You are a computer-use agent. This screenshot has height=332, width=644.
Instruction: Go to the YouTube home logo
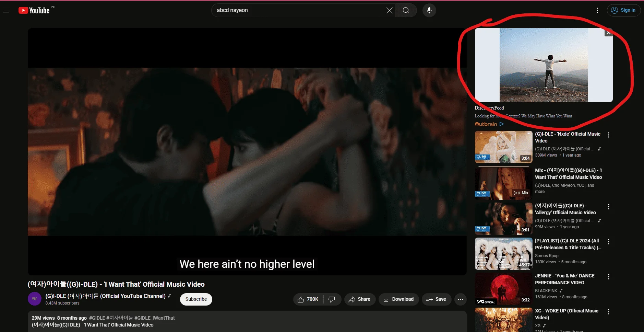[34, 10]
